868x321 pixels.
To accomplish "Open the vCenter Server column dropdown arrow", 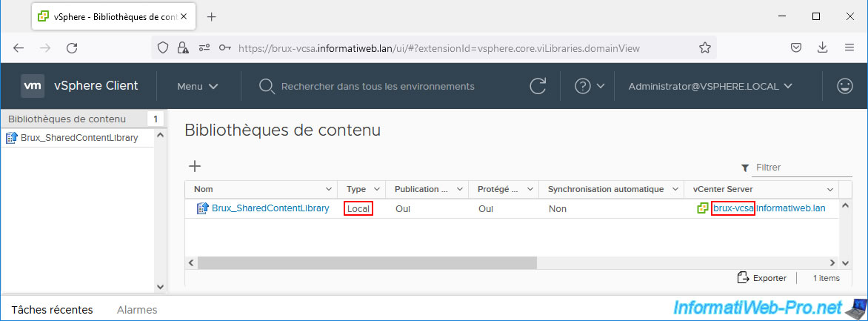I will (830, 190).
